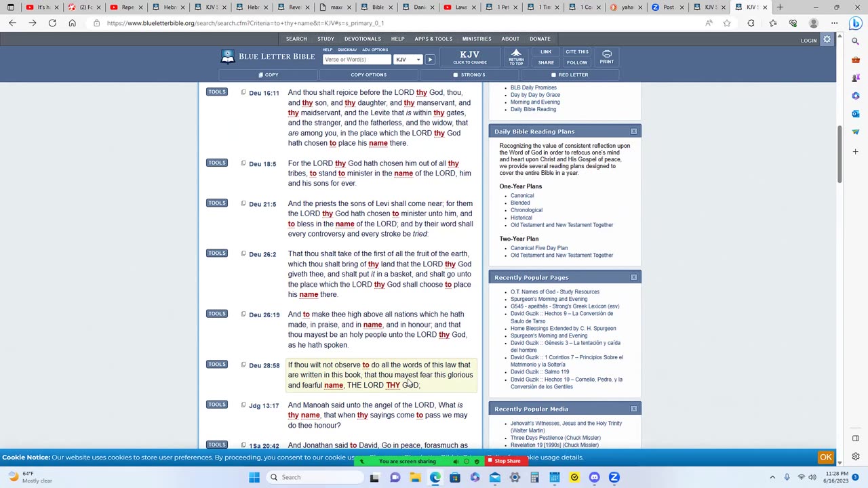
Task: Open the Zoom app in the taskbar
Action: [614, 477]
